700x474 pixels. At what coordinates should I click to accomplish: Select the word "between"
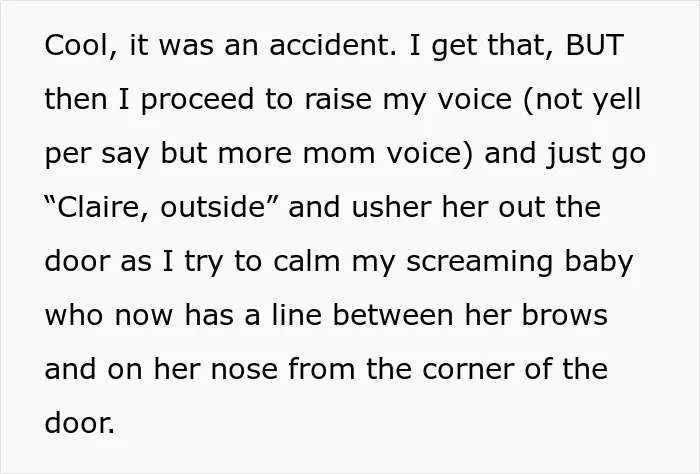pyautogui.click(x=393, y=315)
